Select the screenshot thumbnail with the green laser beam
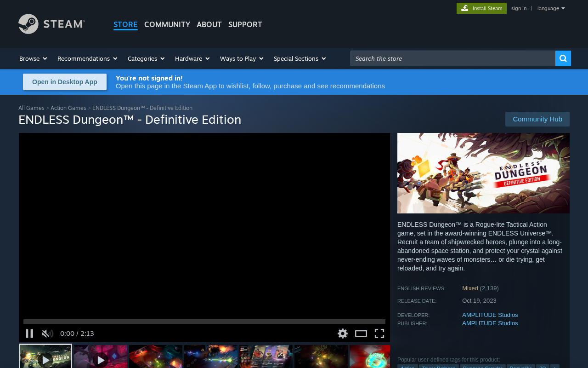 pyautogui.click(x=211, y=356)
